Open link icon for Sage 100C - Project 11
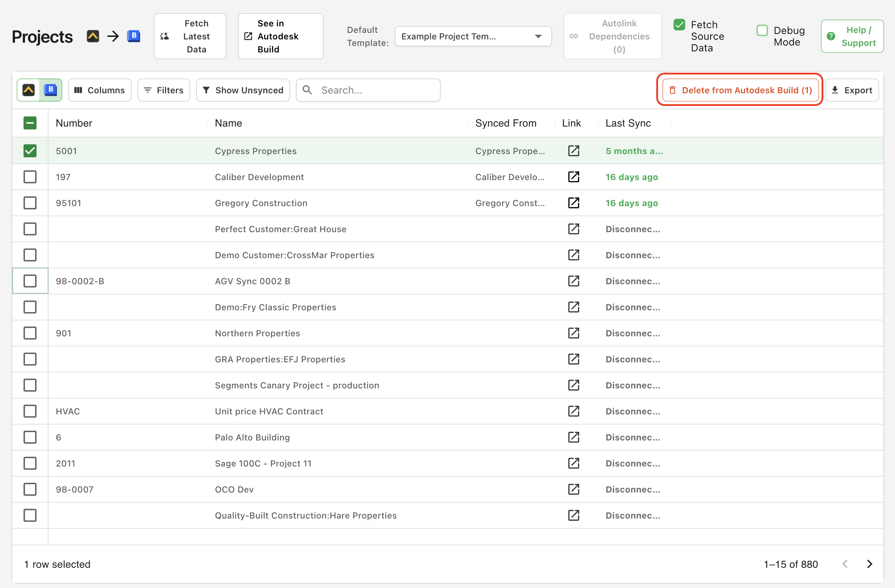Screen dimensions: 895x588 pyautogui.click(x=573, y=463)
